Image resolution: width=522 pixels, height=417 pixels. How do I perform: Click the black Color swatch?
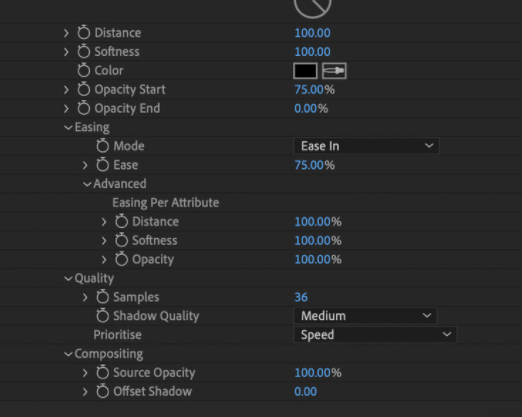point(305,71)
